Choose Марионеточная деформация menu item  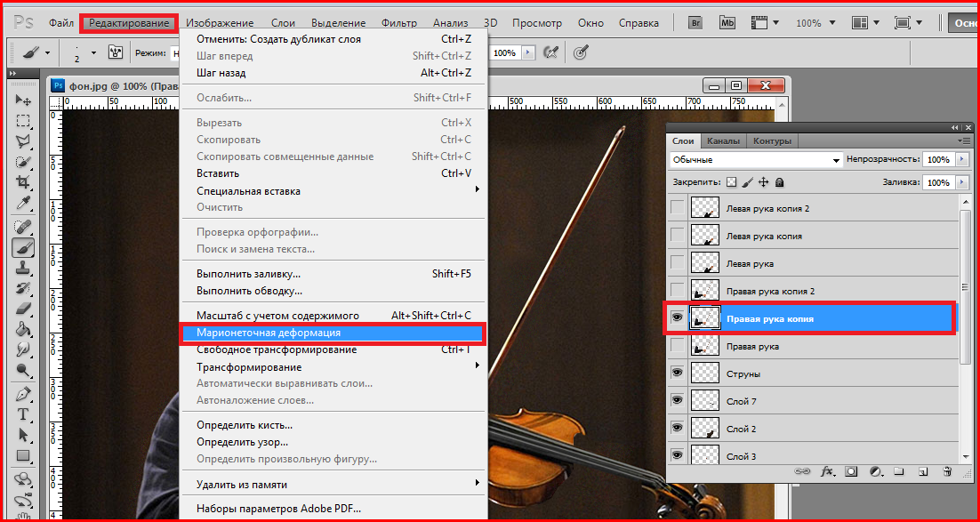pyautogui.click(x=333, y=333)
